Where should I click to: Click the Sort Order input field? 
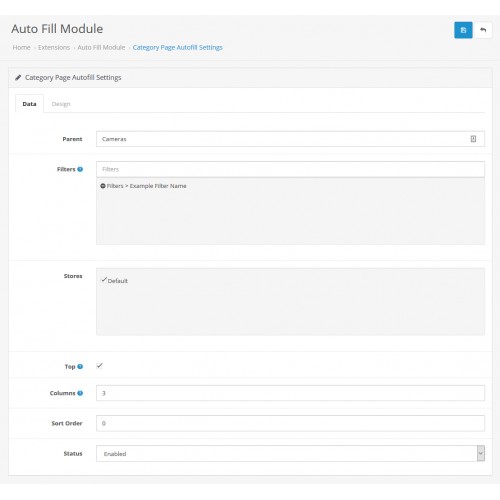pyautogui.click(x=290, y=423)
